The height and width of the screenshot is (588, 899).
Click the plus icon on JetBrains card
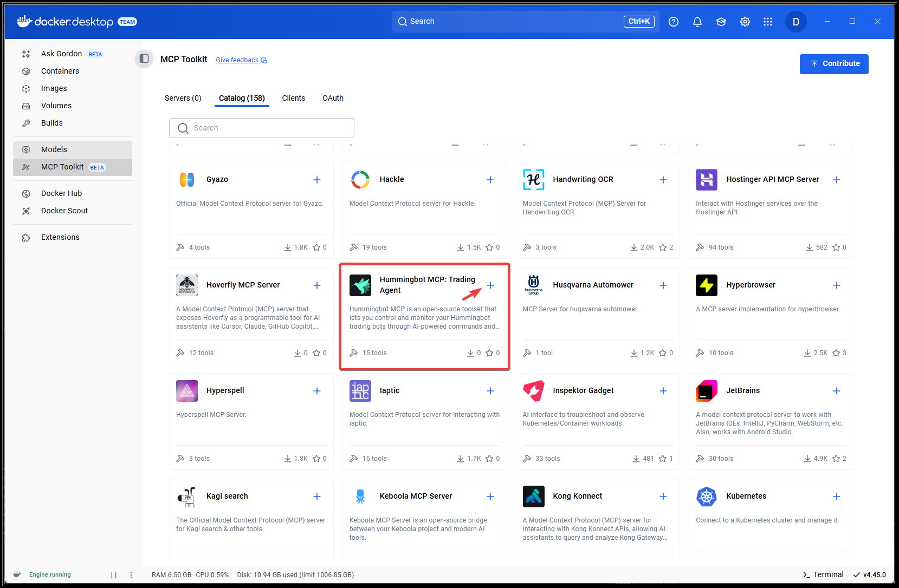click(836, 391)
